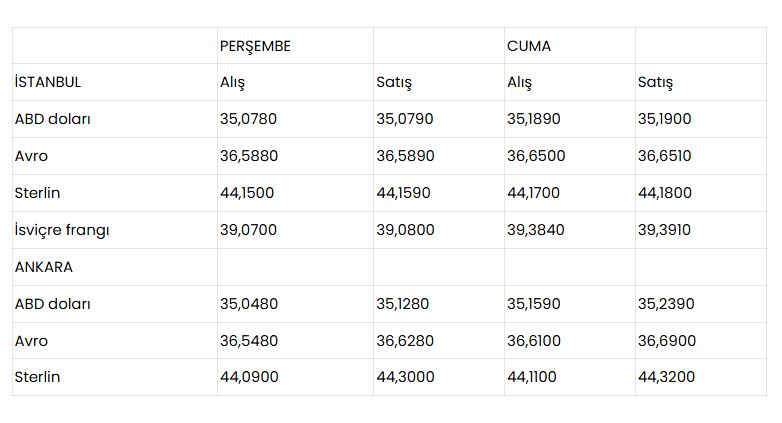Image resolution: width=782 pixels, height=423 pixels.
Task: Click Istanbul Sterlin Friday sell 44,1800
Action: tap(664, 193)
